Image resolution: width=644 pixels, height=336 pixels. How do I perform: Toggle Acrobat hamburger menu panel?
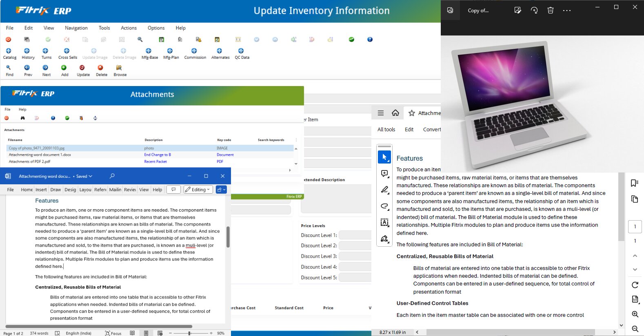click(381, 113)
